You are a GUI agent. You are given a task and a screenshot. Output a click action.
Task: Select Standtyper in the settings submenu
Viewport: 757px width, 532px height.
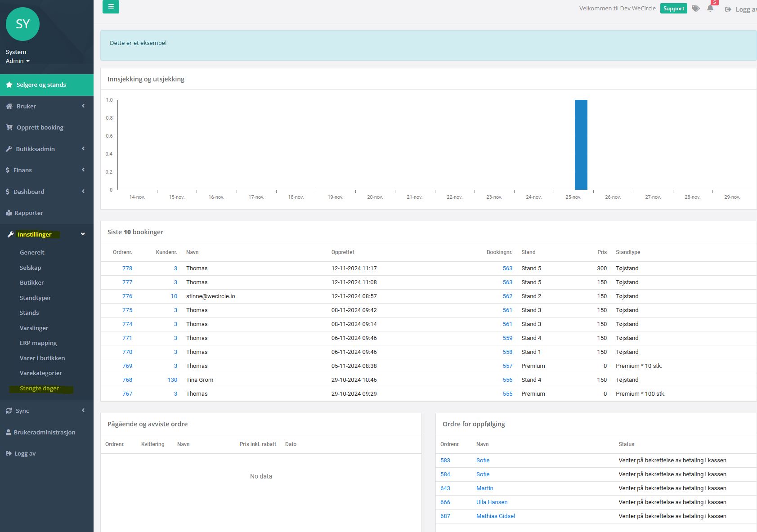[x=35, y=298]
